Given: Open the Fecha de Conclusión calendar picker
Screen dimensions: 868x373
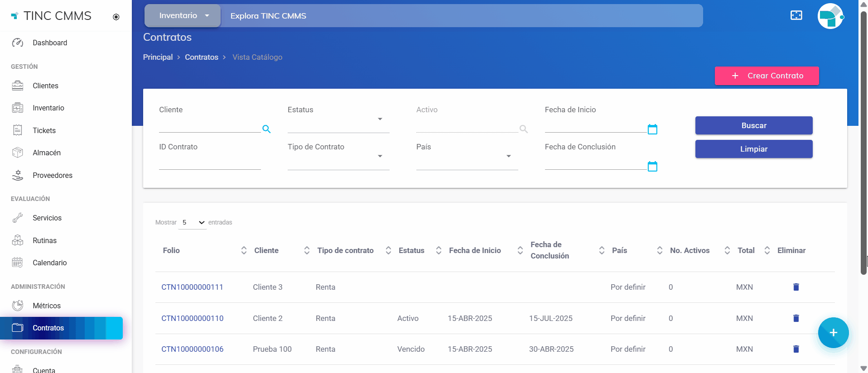Looking at the screenshot, I should 652,167.
